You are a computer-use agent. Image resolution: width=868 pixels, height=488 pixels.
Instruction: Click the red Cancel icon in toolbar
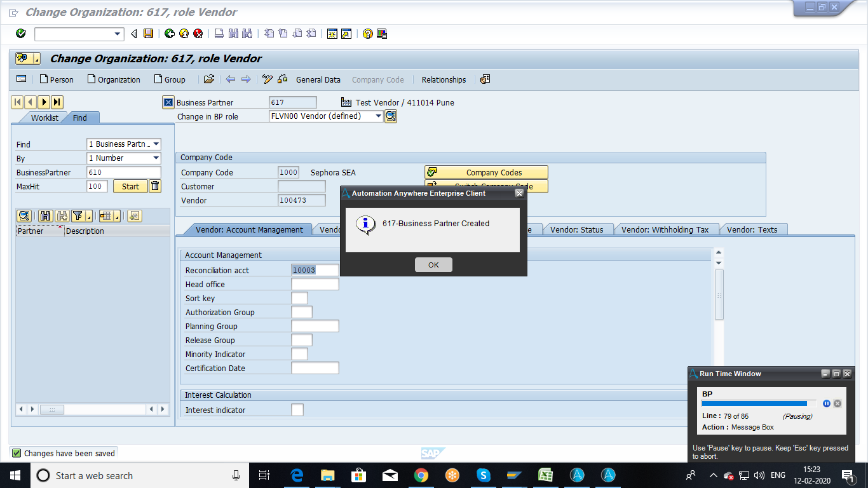point(198,34)
